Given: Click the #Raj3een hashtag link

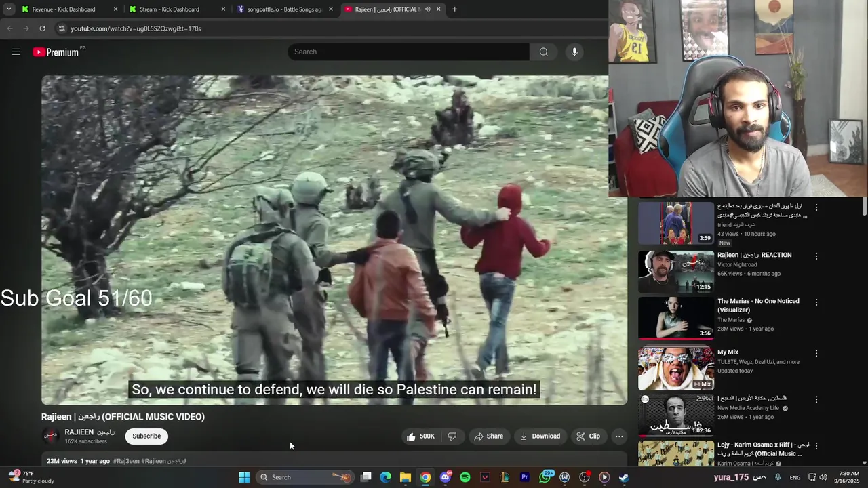Looking at the screenshot, I should click(126, 461).
